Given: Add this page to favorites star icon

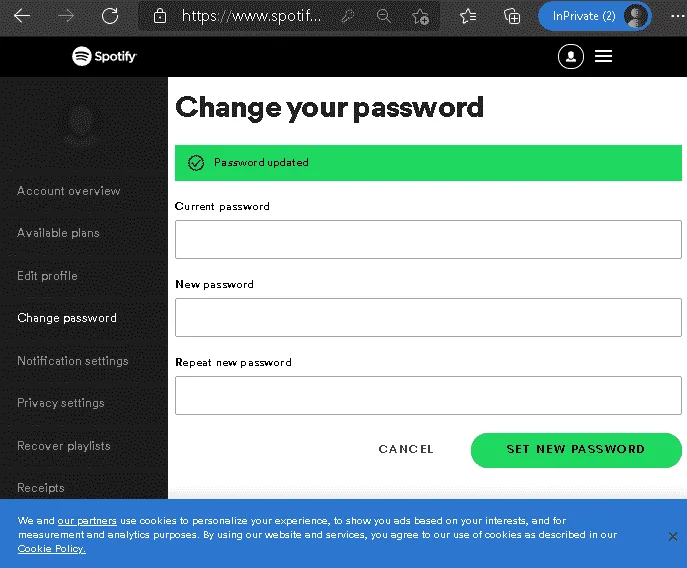Looking at the screenshot, I should pos(420,17).
